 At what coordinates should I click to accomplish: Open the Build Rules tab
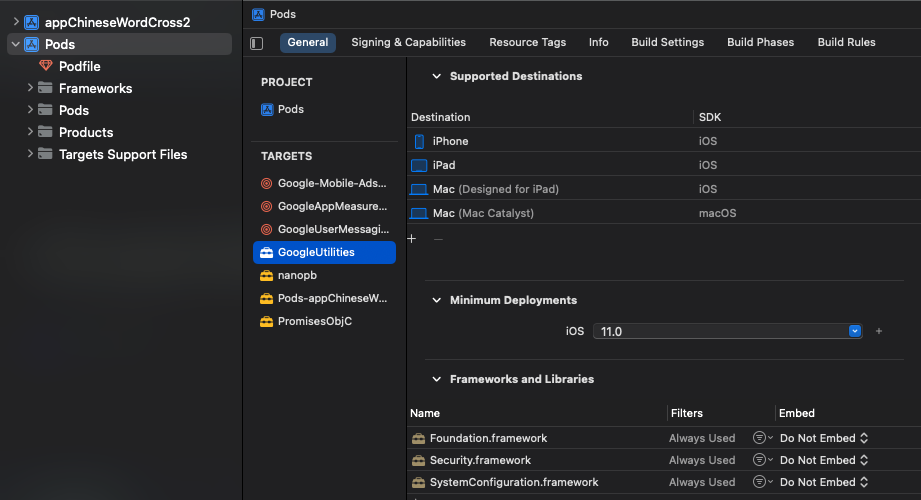tap(846, 42)
